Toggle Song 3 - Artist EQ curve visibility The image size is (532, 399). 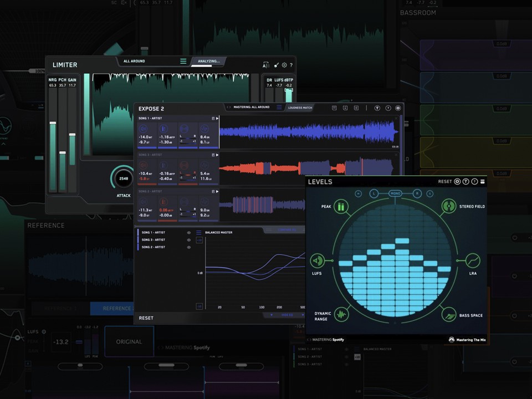point(188,240)
